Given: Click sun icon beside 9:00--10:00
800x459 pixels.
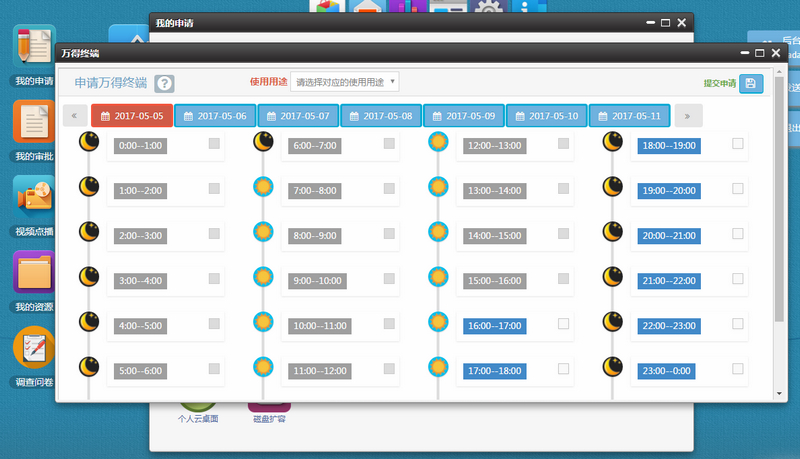Looking at the screenshot, I should (x=263, y=277).
